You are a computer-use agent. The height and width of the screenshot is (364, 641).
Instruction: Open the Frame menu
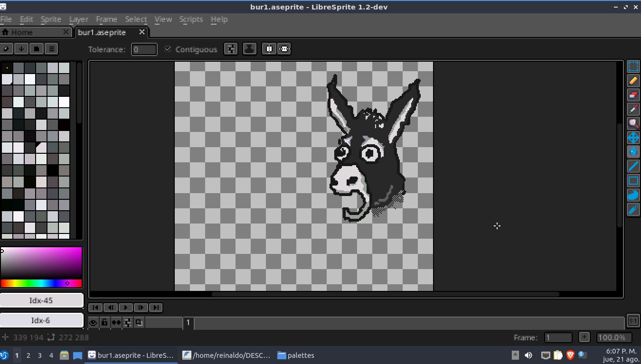106,19
